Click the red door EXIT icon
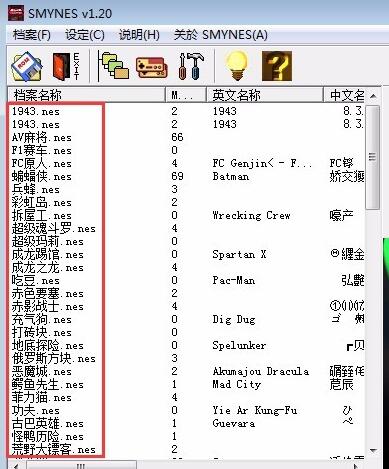389x469 pixels. [x=66, y=66]
